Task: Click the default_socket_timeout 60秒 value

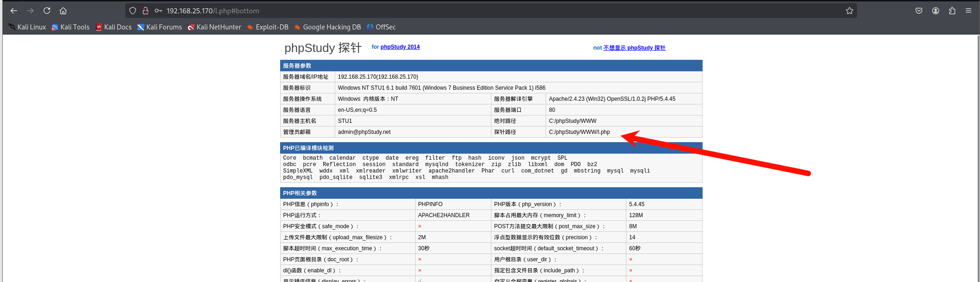Action: click(x=635, y=248)
